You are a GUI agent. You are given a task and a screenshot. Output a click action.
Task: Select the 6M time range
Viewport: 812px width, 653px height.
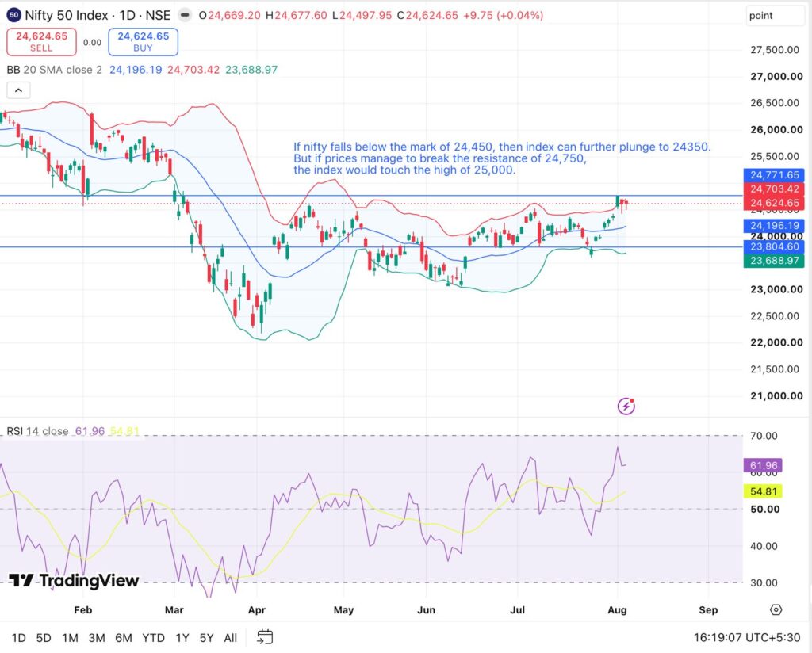(x=123, y=637)
